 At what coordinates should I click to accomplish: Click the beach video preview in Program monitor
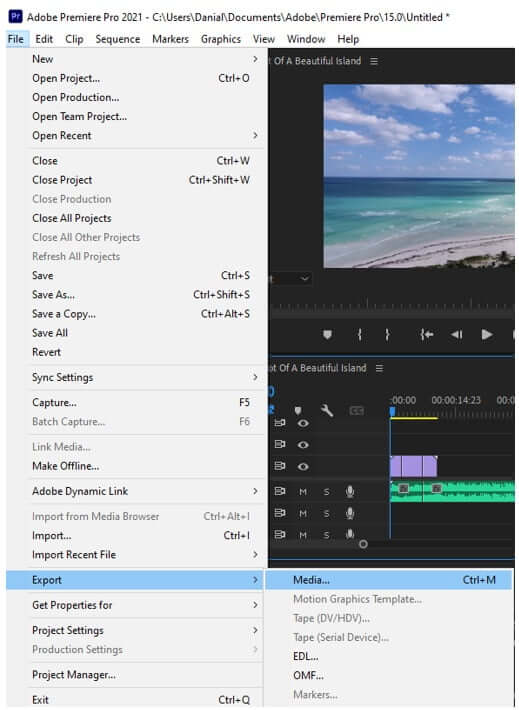click(419, 176)
